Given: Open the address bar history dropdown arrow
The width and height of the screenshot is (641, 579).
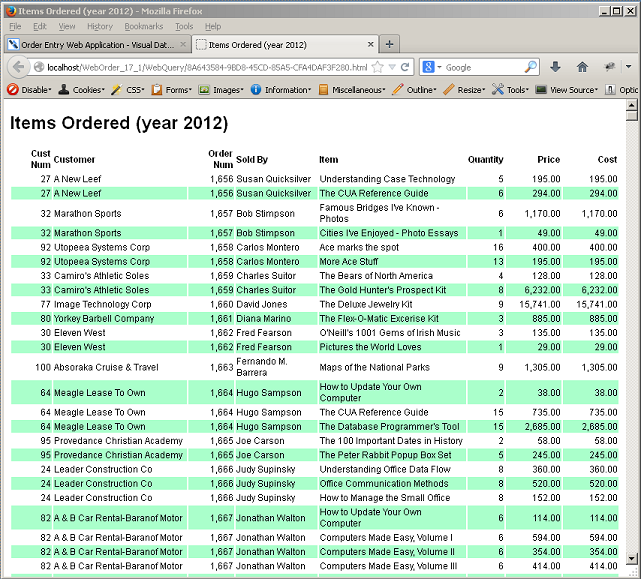Looking at the screenshot, I should 392,67.
